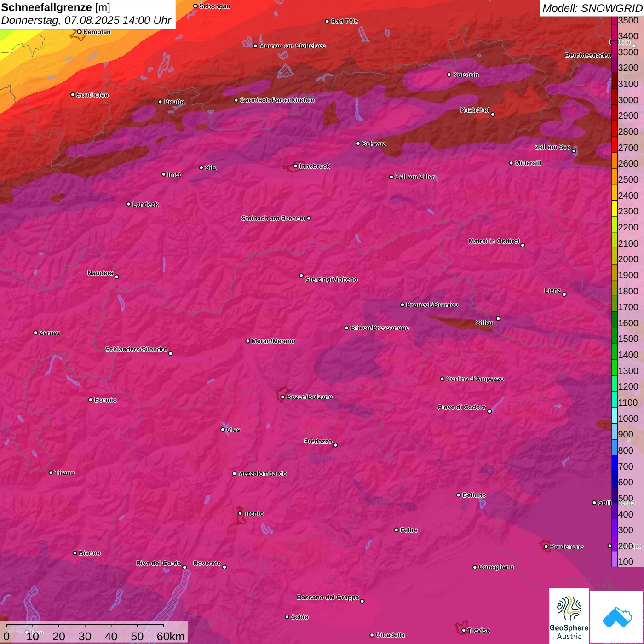644x644 pixels.
Task: Click the Sonthofen label
Action: [x=92, y=95]
